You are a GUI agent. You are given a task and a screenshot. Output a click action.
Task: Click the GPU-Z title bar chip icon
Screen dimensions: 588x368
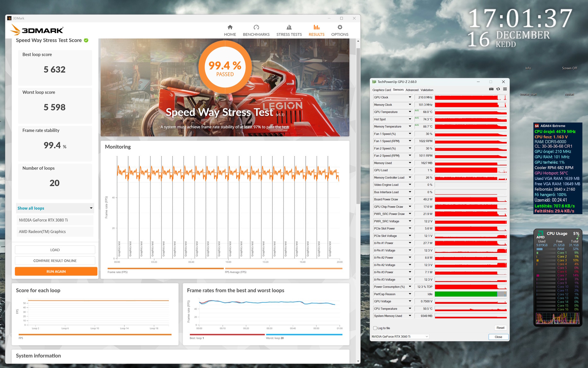coord(374,82)
